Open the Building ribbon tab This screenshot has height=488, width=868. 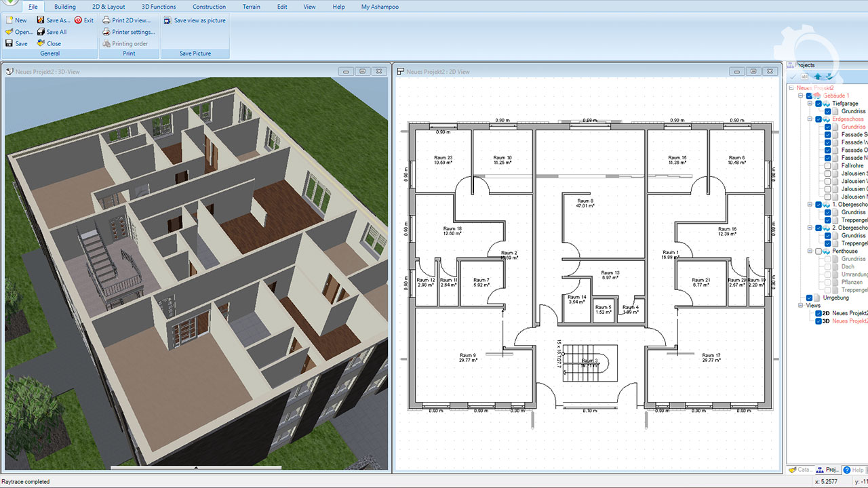[x=65, y=7]
